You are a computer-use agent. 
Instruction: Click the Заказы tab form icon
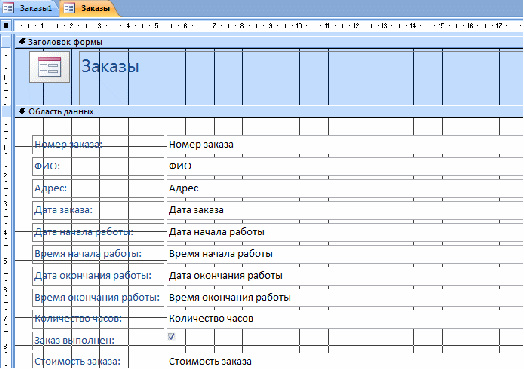(69, 8)
